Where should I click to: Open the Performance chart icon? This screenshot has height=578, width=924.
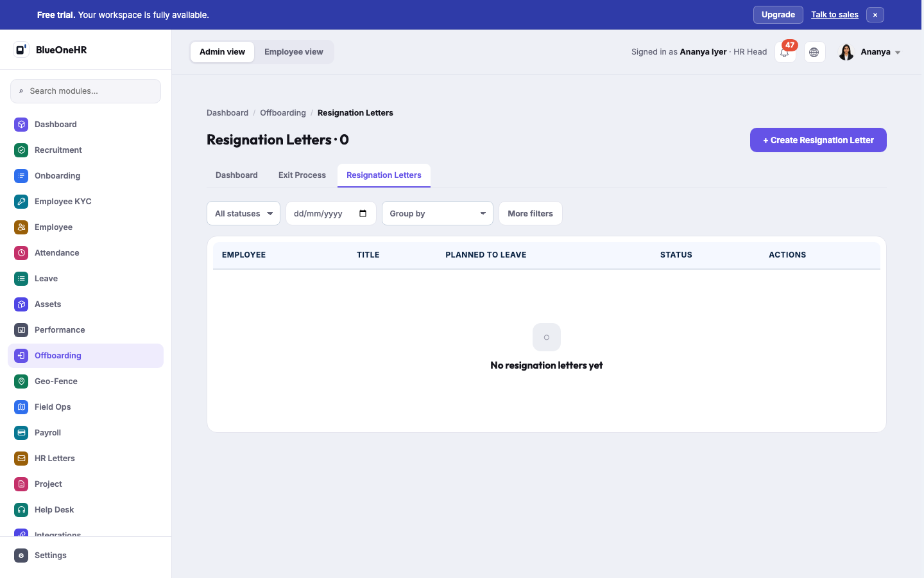click(x=21, y=329)
